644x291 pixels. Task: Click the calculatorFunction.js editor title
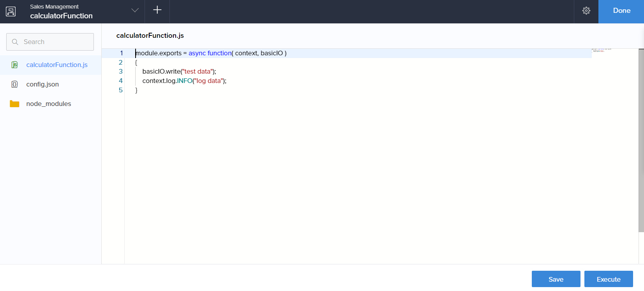[x=150, y=35]
